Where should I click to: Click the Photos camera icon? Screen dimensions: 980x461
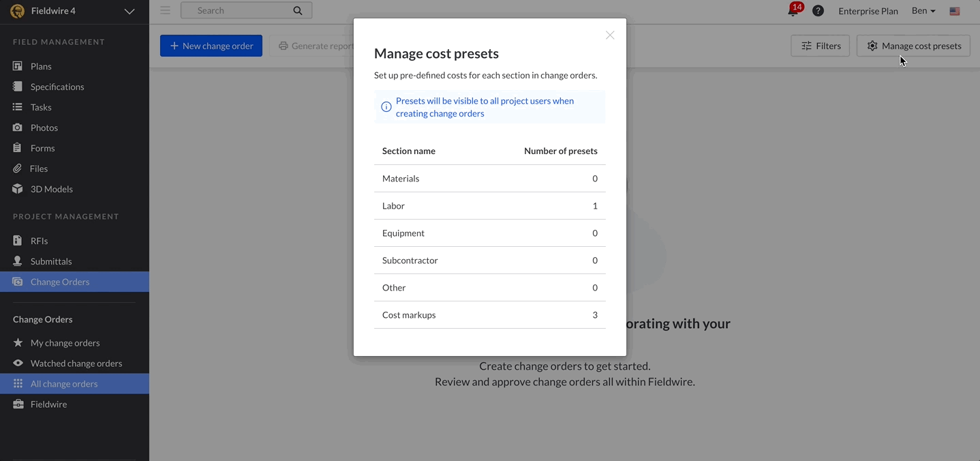click(x=18, y=128)
